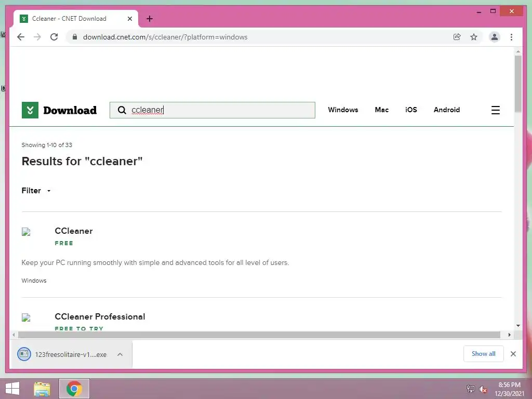Viewport: 532px width, 399px height.
Task: Open the hamburger navigation menu
Action: [x=495, y=110]
